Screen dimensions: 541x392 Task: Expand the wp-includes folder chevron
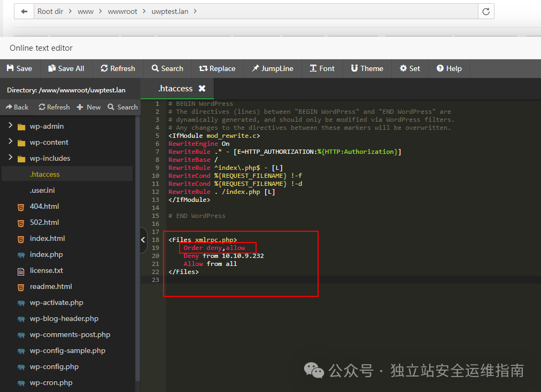[x=10, y=158]
